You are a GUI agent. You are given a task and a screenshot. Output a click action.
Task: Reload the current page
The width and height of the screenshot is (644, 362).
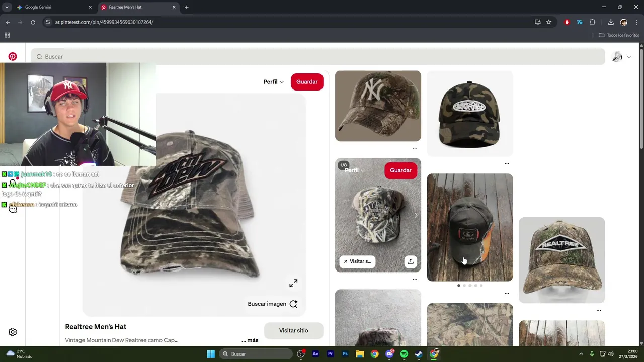coord(33,22)
